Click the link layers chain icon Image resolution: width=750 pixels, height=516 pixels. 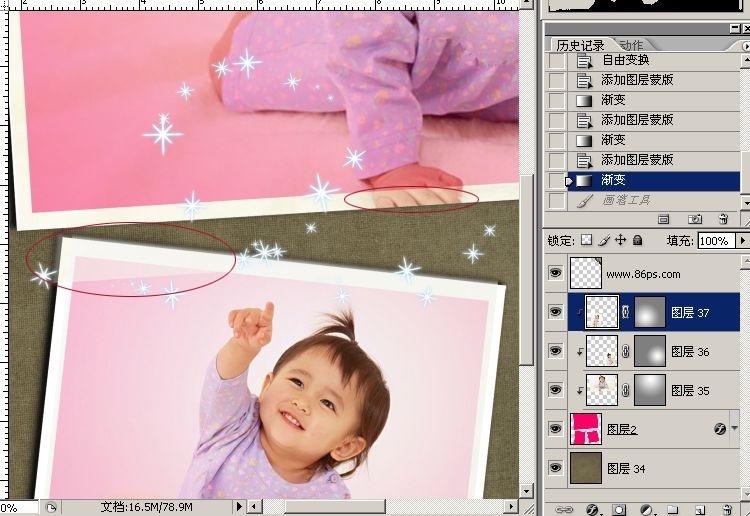[564, 509]
